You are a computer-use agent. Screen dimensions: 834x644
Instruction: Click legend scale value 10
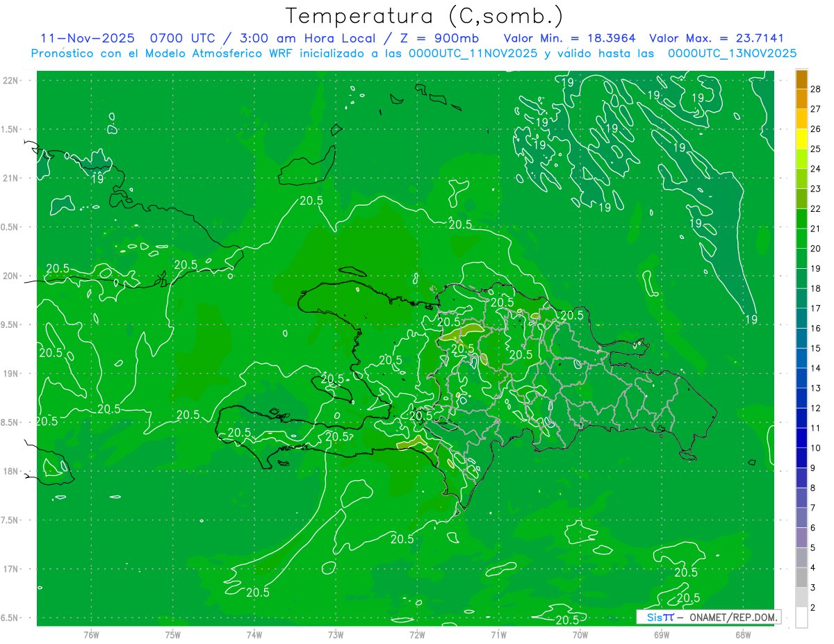coord(815,448)
